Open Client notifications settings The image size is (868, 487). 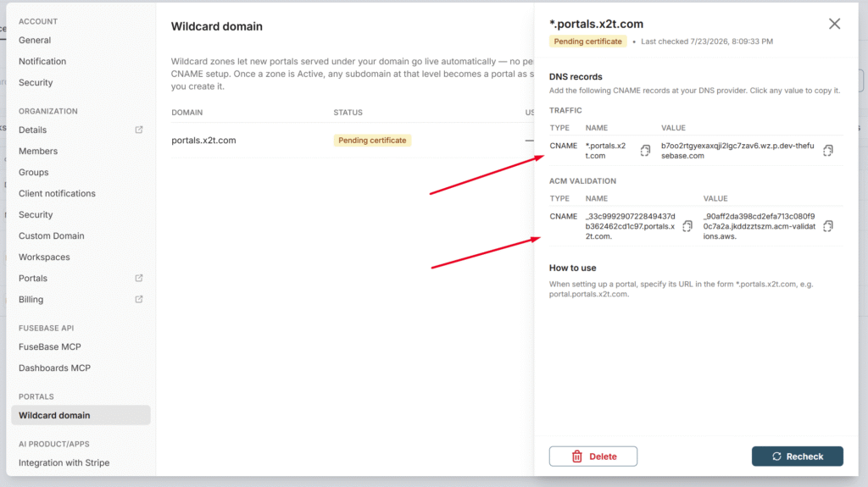[x=57, y=193]
